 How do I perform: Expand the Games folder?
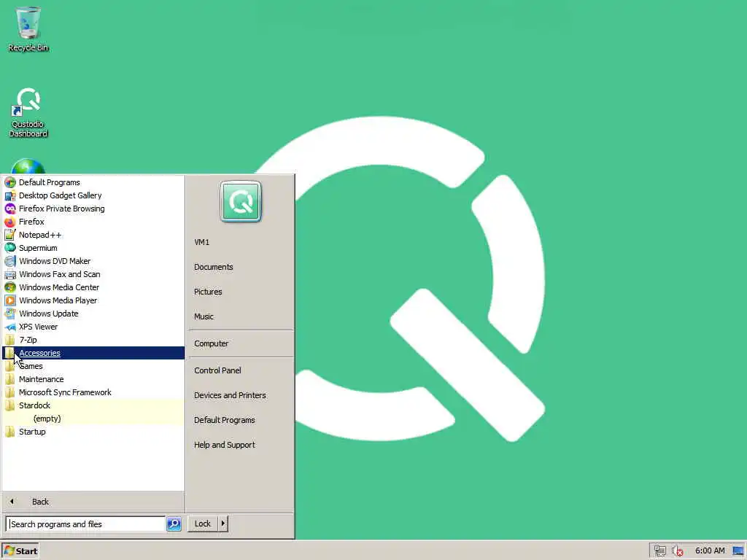coord(93,366)
